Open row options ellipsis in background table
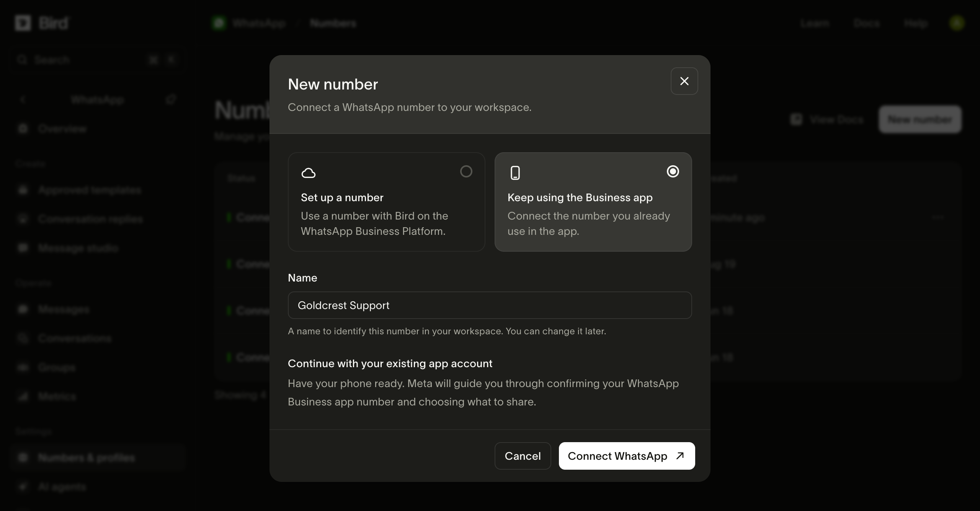The width and height of the screenshot is (980, 511). (x=938, y=217)
